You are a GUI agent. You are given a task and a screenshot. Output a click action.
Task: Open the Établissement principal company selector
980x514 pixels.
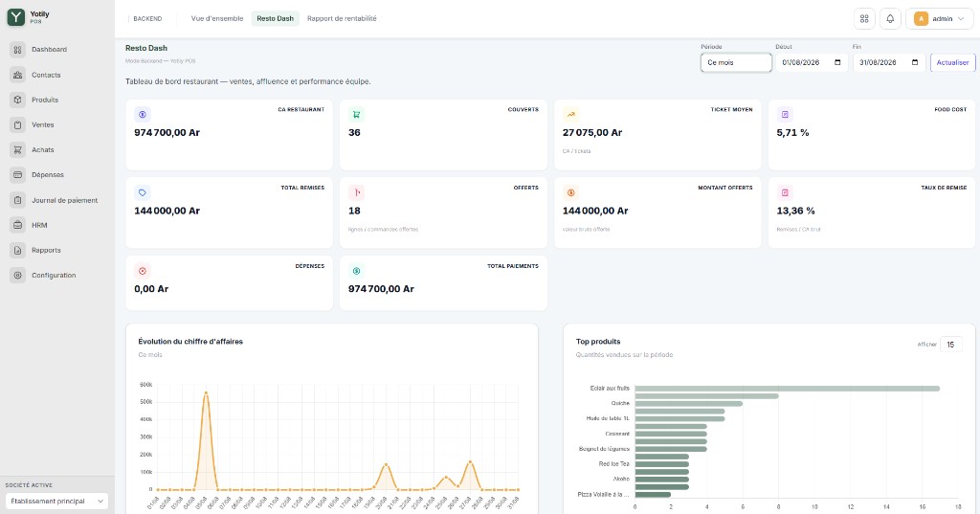56,501
